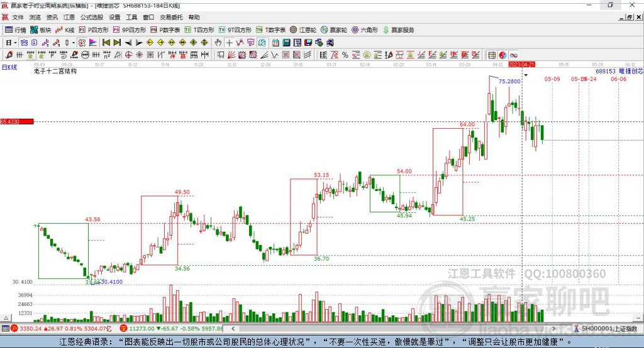Image resolution: width=644 pixels, height=348 pixels.
Task: Open the 六角形 hexagon tool
Action: tap(365, 30)
